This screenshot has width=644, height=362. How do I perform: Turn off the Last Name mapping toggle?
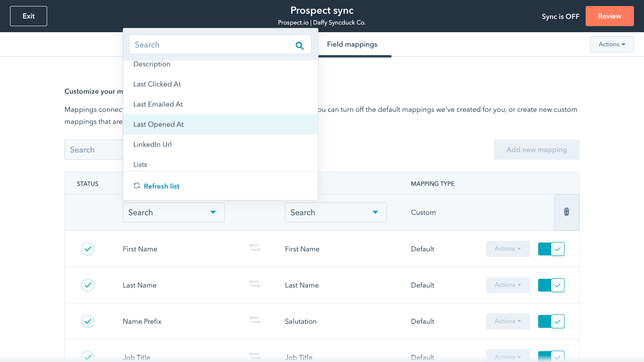pyautogui.click(x=551, y=285)
